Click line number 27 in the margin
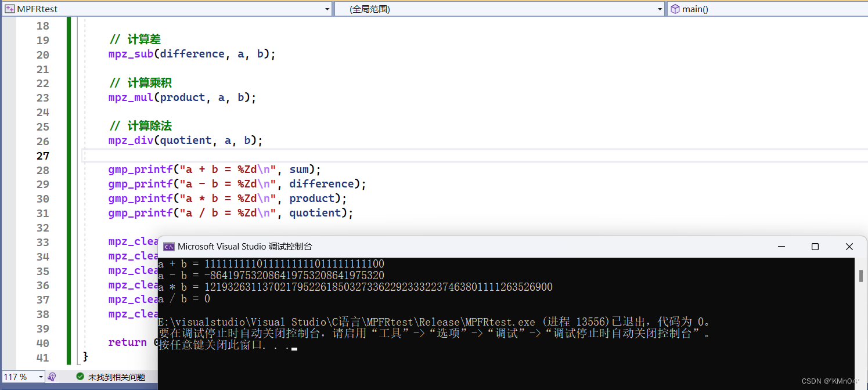The height and width of the screenshot is (390, 868). pyautogui.click(x=42, y=155)
